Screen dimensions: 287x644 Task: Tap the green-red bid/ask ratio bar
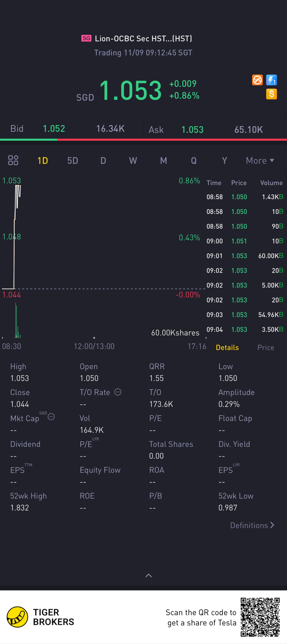[143, 140]
